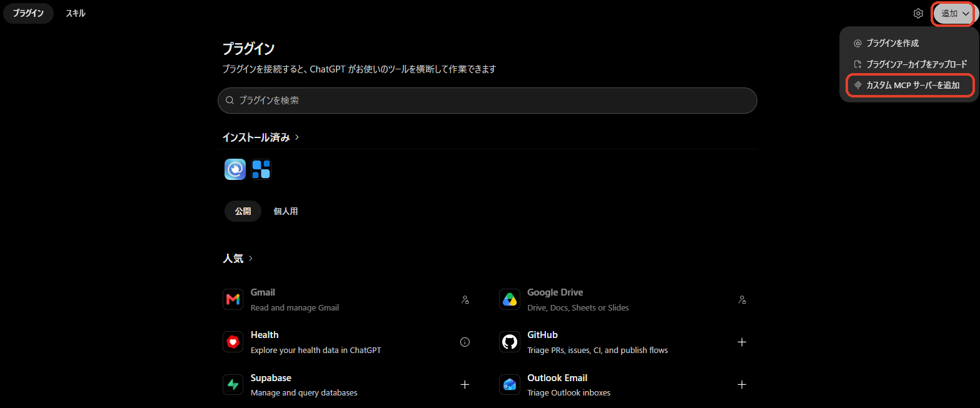
Task: Click 'Read and manage Gmail' description
Action: coord(295,307)
